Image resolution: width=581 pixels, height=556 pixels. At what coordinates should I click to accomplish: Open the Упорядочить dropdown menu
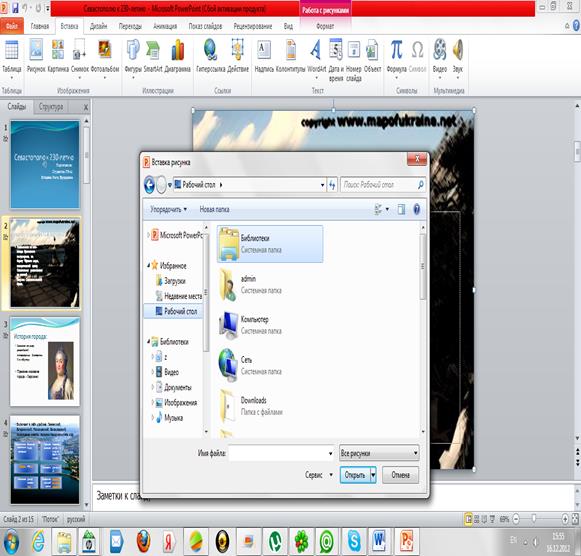[168, 209]
